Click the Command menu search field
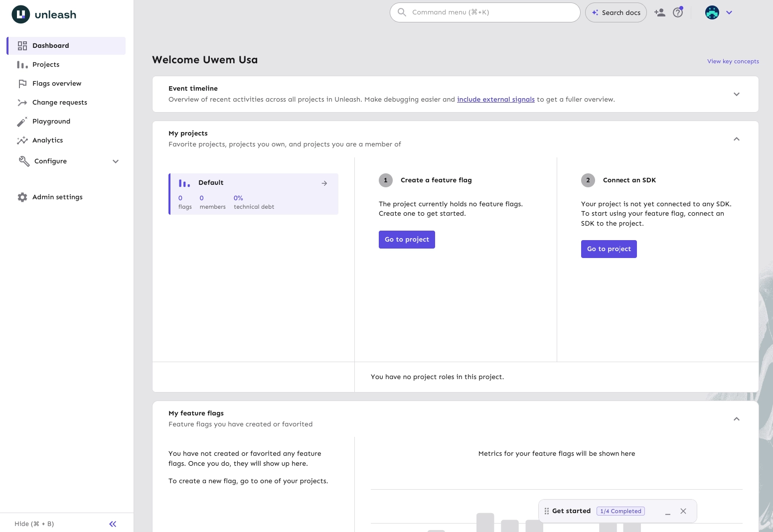773x532 pixels. 485,12
